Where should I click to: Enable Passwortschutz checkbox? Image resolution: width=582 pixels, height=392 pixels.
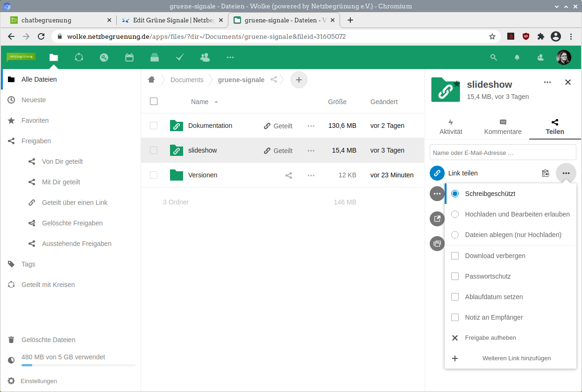point(455,276)
